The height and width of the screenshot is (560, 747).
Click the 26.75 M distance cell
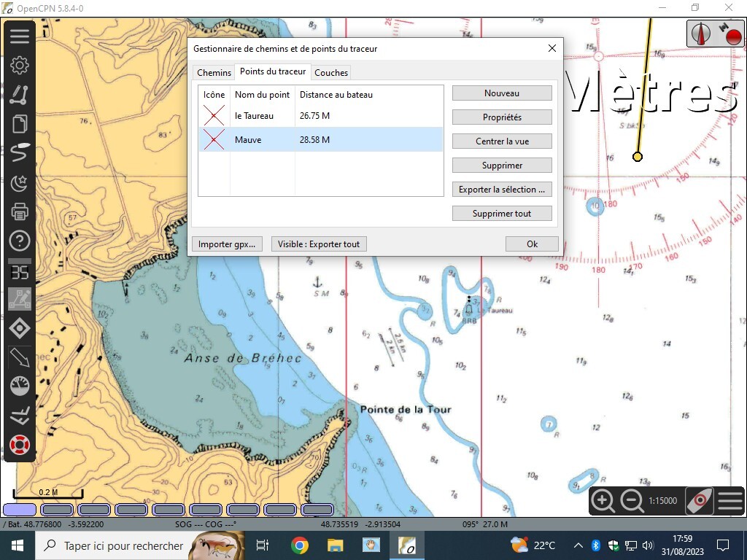point(314,116)
